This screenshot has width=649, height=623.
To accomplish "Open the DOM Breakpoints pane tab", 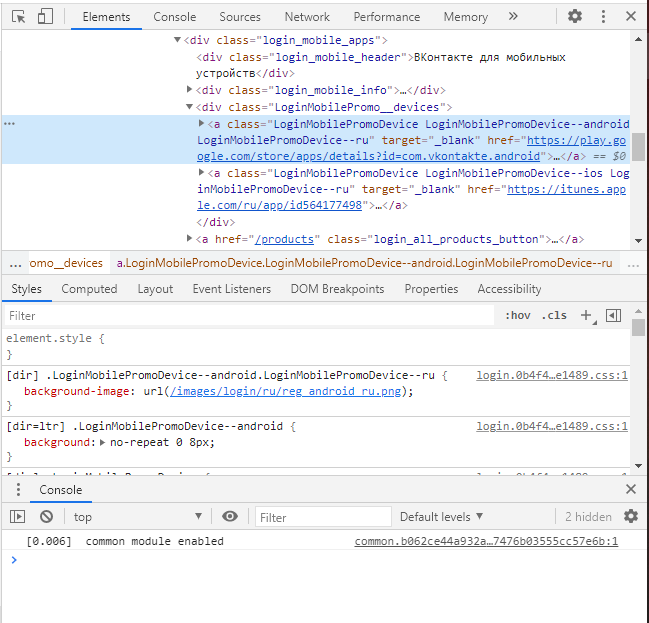I will coord(337,289).
